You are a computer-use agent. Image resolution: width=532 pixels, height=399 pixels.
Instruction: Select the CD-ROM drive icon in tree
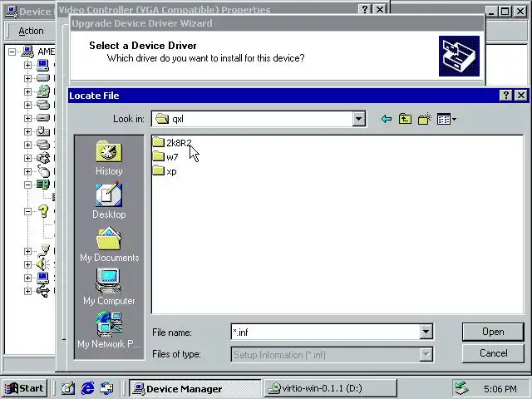[43, 91]
